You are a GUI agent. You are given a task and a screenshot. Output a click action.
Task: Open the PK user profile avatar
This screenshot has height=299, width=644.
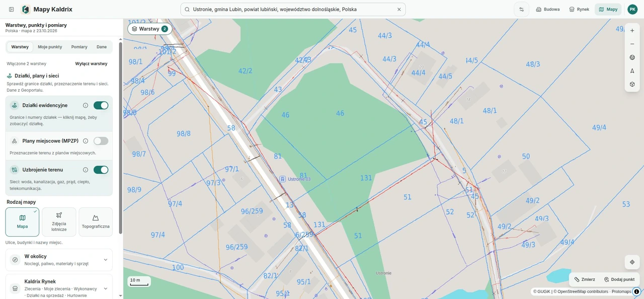(x=632, y=9)
